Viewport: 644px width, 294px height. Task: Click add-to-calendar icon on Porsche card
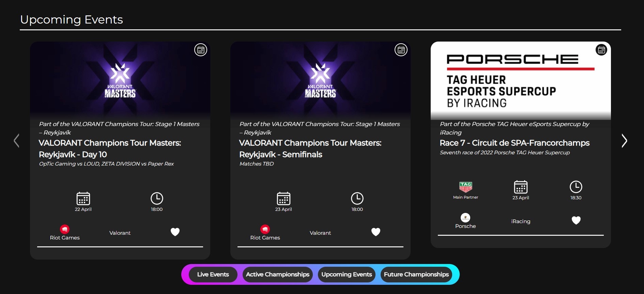[601, 50]
